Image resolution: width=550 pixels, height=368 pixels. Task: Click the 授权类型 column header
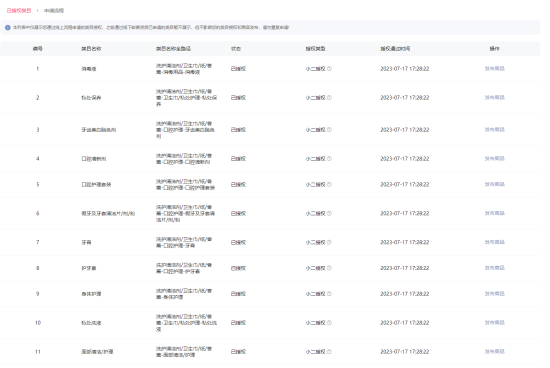[315, 49]
